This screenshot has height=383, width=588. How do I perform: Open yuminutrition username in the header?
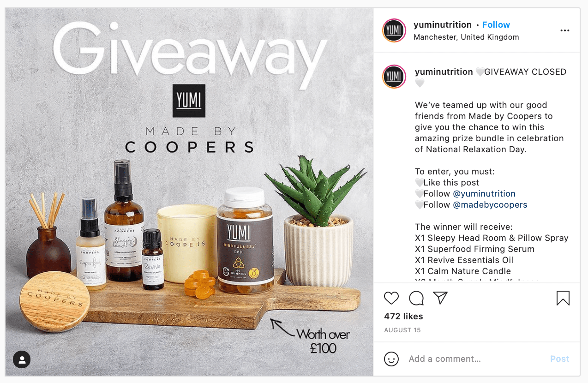tap(443, 25)
